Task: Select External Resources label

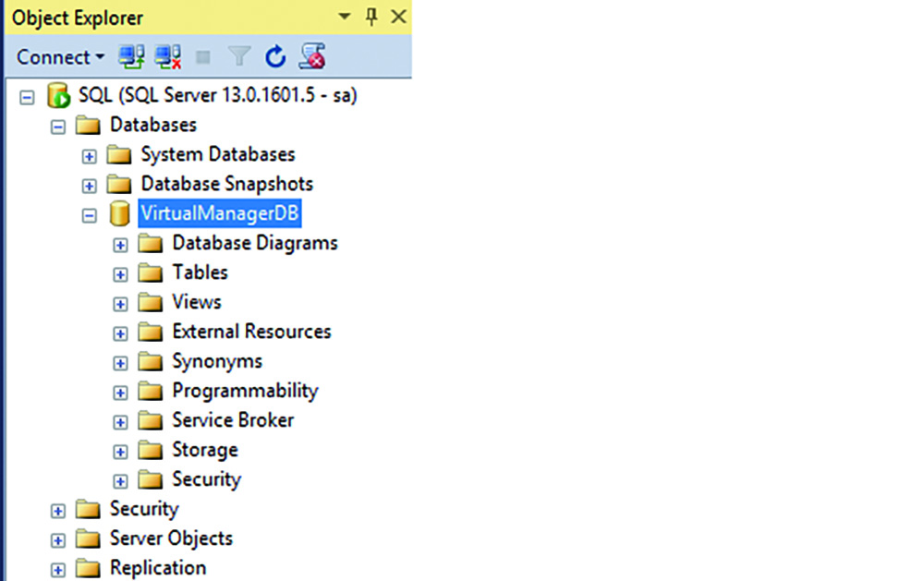Action: coord(251,332)
